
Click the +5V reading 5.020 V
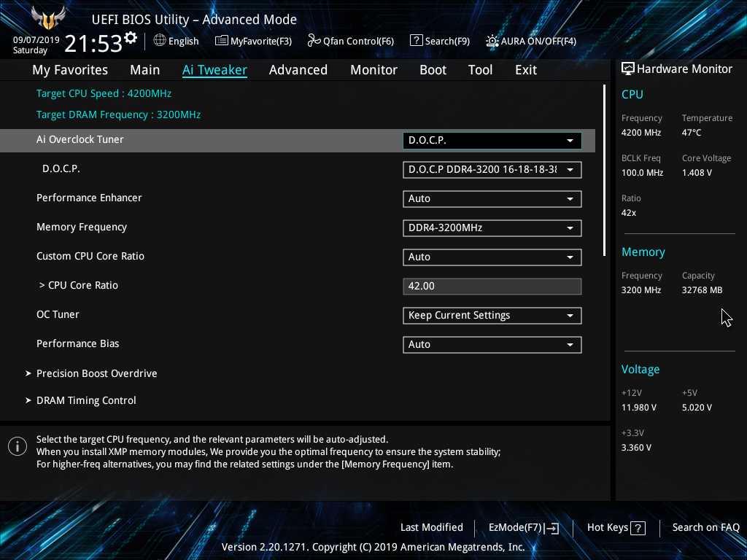(697, 408)
